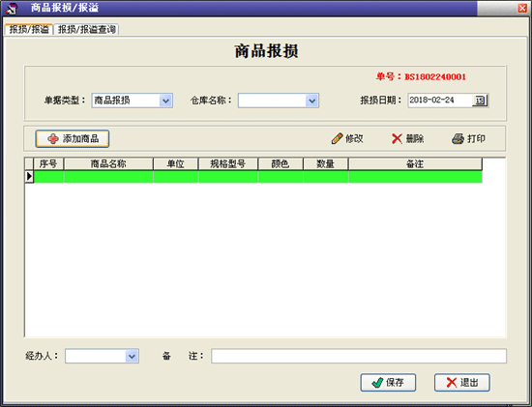The height and width of the screenshot is (407, 532).
Task: Click the row selector arrow in the grid
Action: coord(29,177)
